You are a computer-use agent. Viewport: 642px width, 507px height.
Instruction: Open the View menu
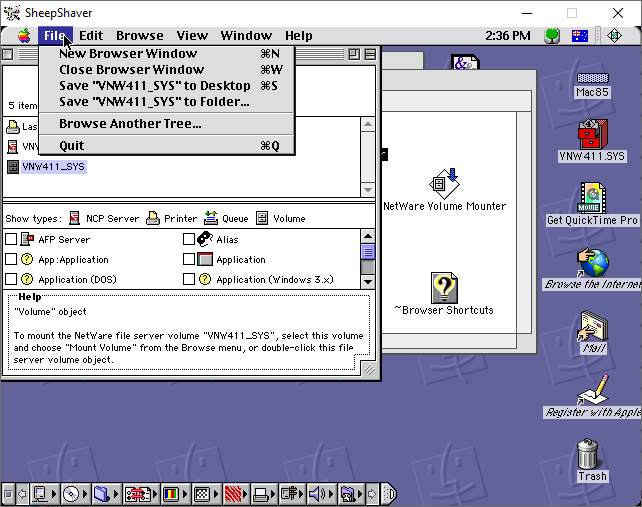192,36
